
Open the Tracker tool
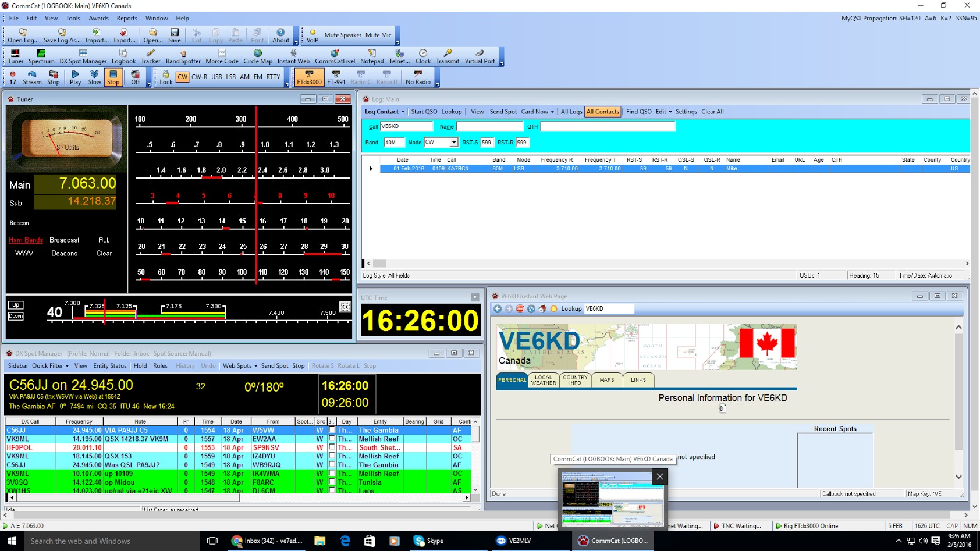(x=150, y=56)
